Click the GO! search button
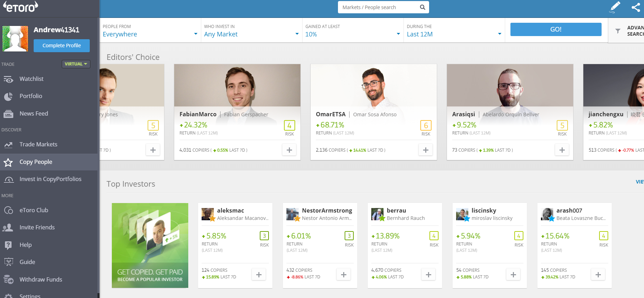Screen dimensions: 644x298 556,29
